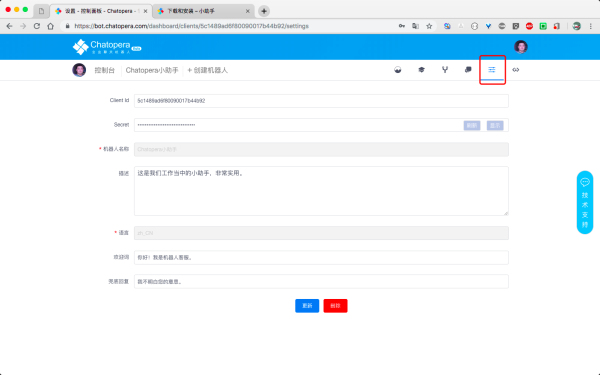Image resolution: width=600 pixels, height=375 pixels.
Task: Open the chat bubbles icon
Action: point(468,70)
